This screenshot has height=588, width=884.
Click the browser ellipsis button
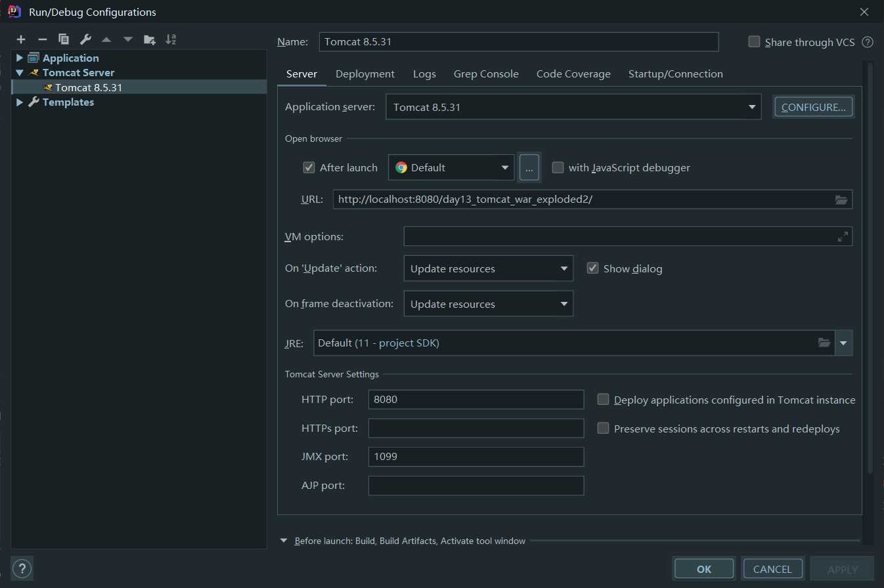pyautogui.click(x=529, y=167)
